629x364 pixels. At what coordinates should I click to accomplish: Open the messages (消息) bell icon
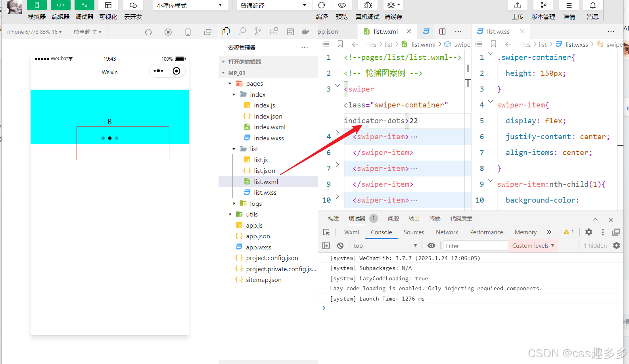pos(593,5)
